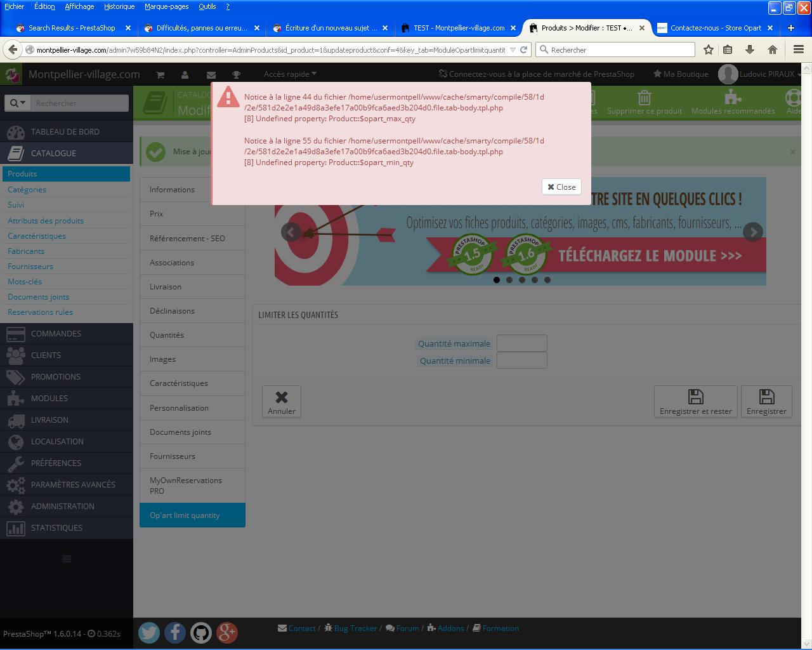The width and height of the screenshot is (812, 650).
Task: Click Enregistrer et rester button
Action: [x=695, y=402]
